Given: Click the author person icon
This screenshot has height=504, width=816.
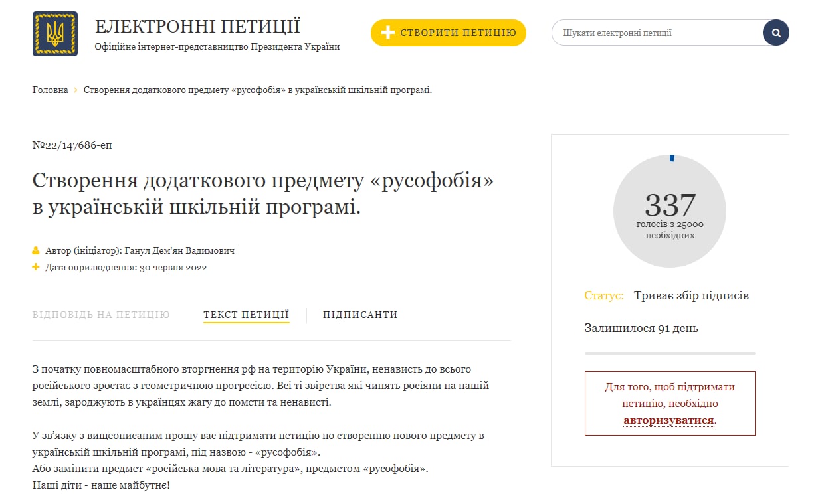Looking at the screenshot, I should 36,251.
